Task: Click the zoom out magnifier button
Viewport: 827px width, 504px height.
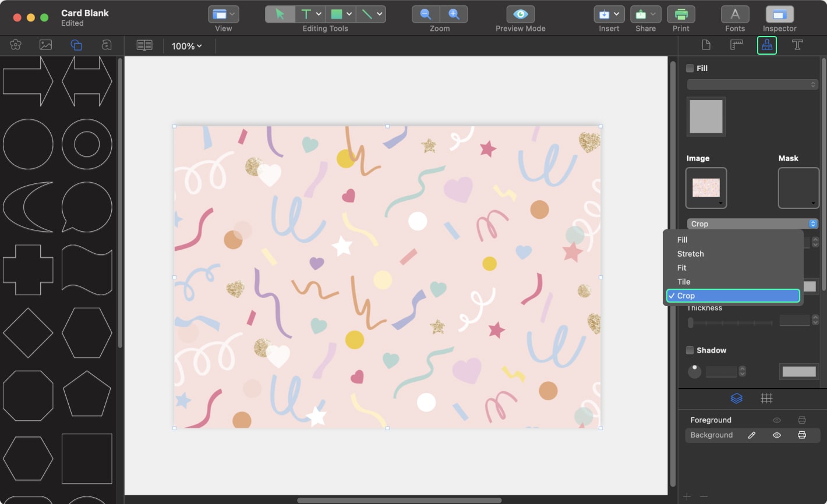Action: [x=424, y=13]
